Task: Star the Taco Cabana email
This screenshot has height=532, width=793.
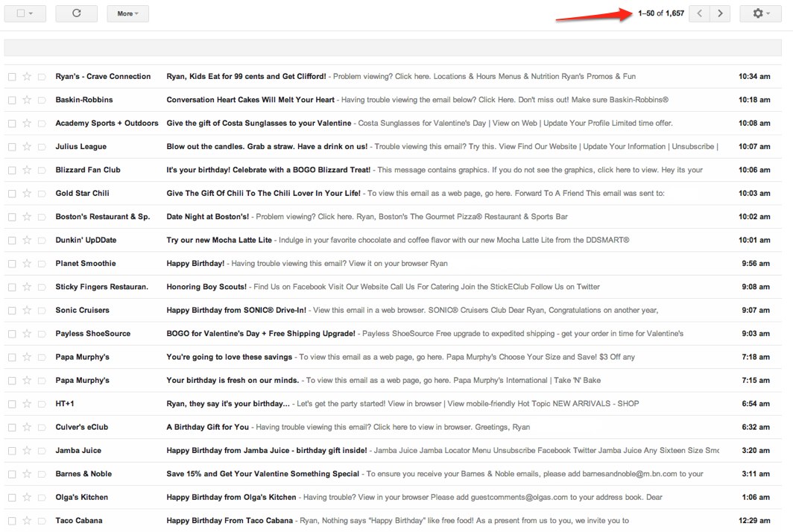Action: (28, 521)
